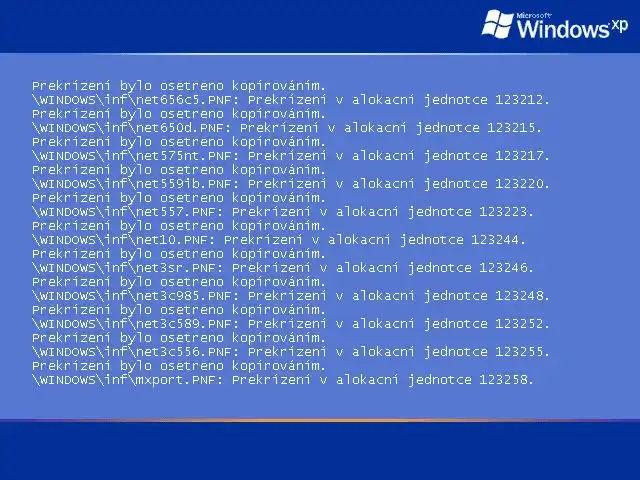Viewport: 640px width, 480px height.
Task: Click allocation unit number 123244
Action: (x=496, y=240)
